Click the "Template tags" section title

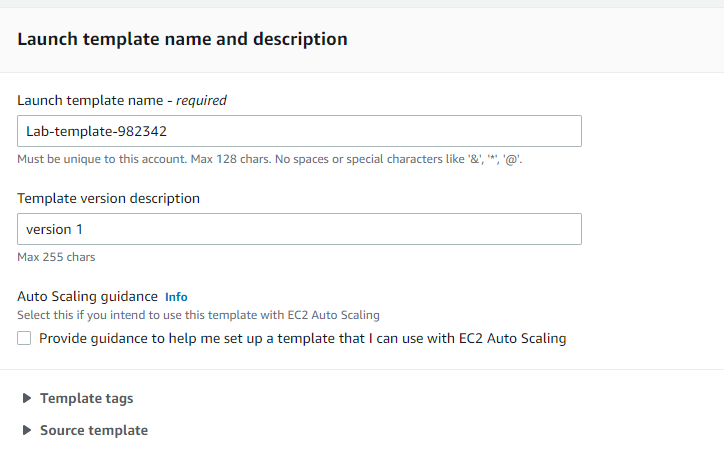(x=86, y=398)
